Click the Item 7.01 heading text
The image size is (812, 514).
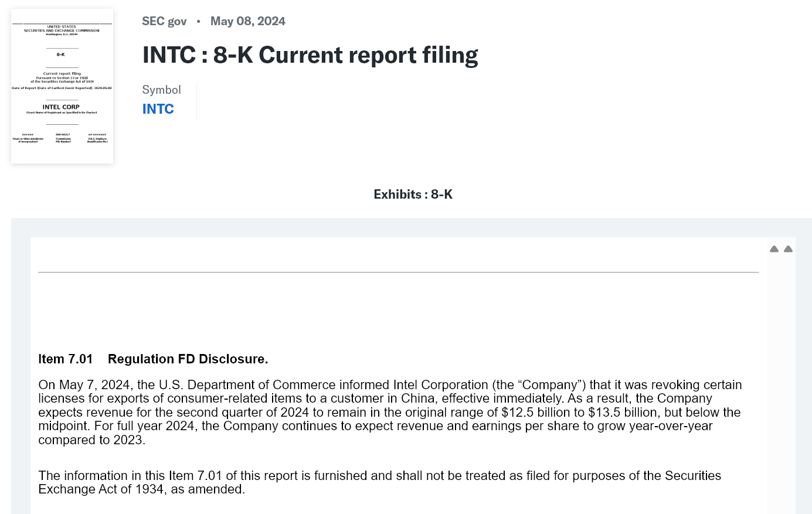tap(66, 359)
